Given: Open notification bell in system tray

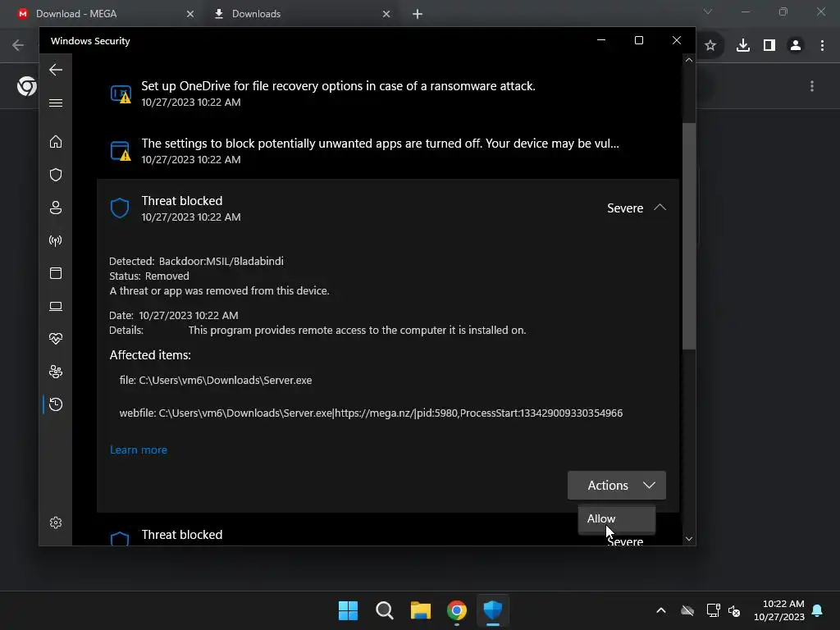Looking at the screenshot, I should click(x=818, y=610).
